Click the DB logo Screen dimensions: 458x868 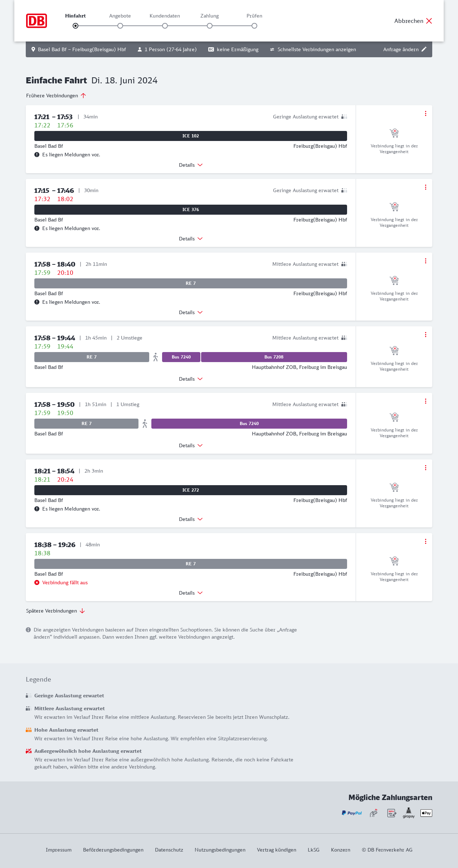pos(36,21)
